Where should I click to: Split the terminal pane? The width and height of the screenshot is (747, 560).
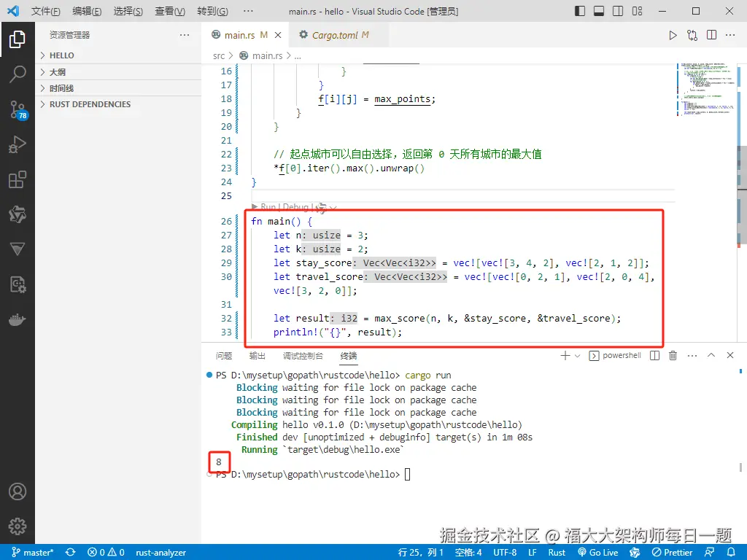point(654,355)
